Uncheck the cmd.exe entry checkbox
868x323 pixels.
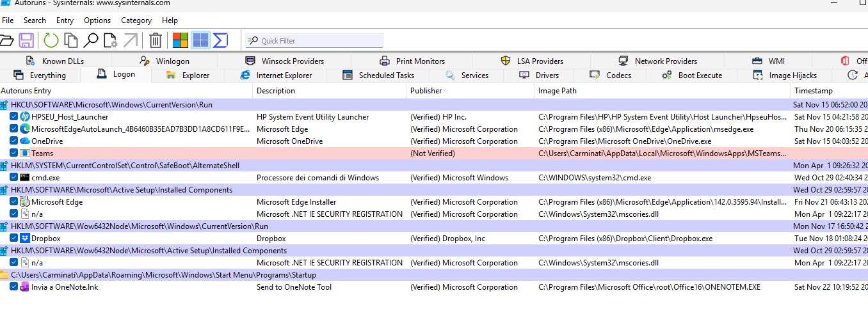pyautogui.click(x=13, y=178)
